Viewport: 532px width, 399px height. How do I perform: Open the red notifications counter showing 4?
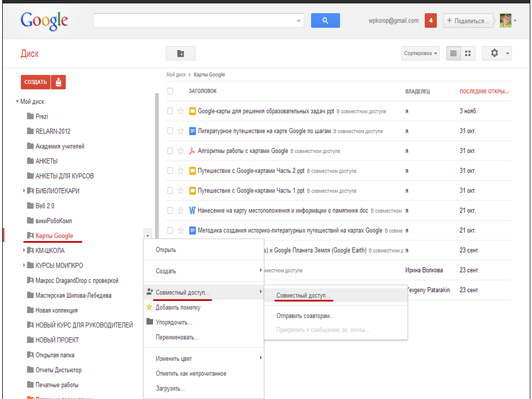(x=431, y=21)
